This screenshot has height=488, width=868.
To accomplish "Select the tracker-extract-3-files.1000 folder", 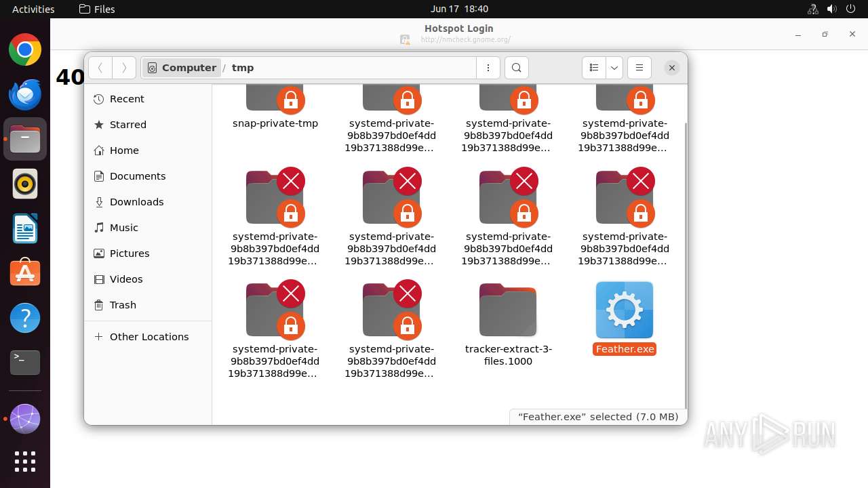I will click(x=508, y=310).
